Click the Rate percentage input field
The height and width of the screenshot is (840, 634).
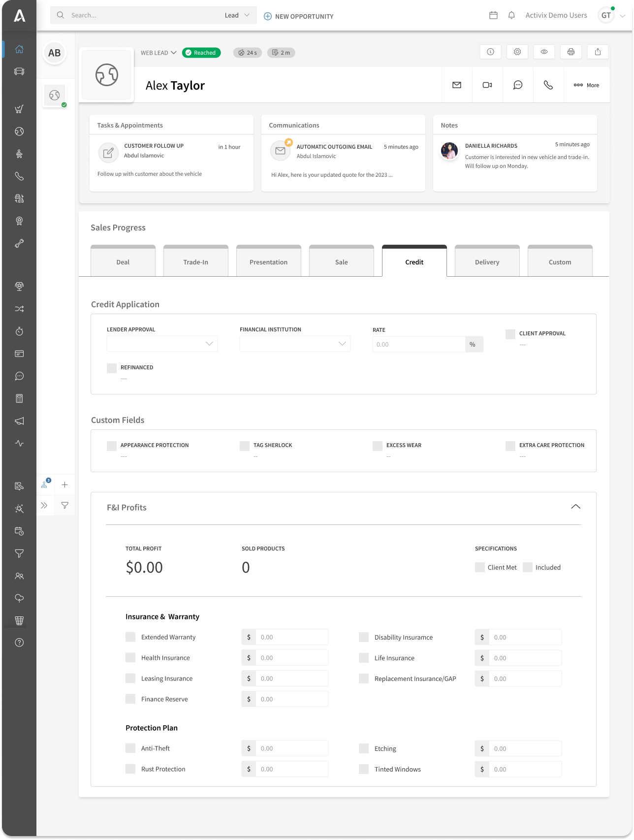point(418,344)
